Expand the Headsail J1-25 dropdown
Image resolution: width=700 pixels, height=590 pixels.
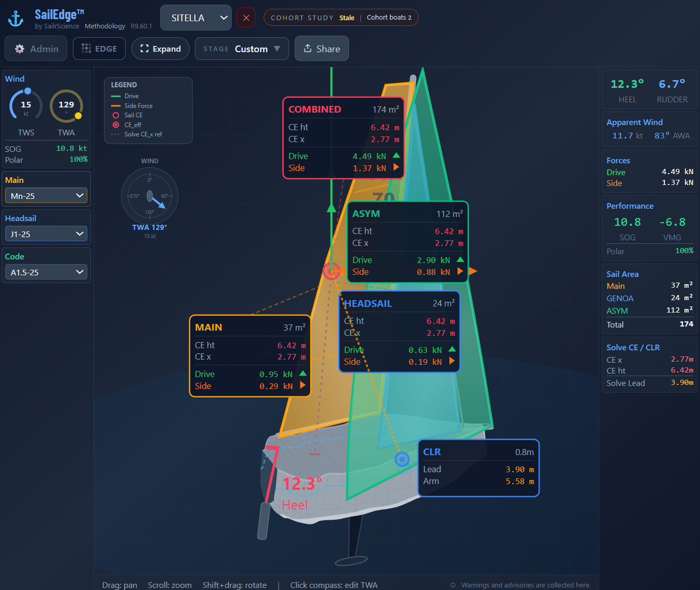(46, 234)
